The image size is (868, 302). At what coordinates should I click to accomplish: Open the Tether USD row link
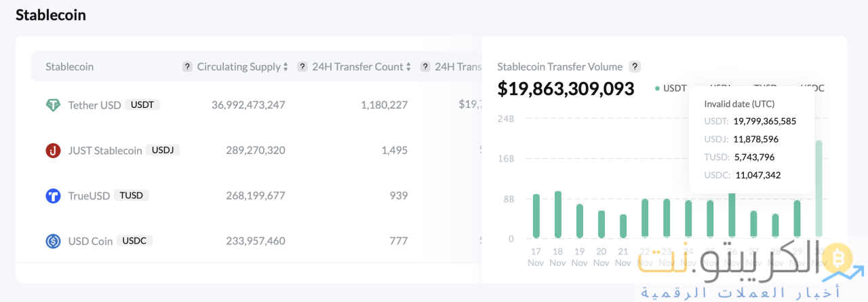(94, 105)
